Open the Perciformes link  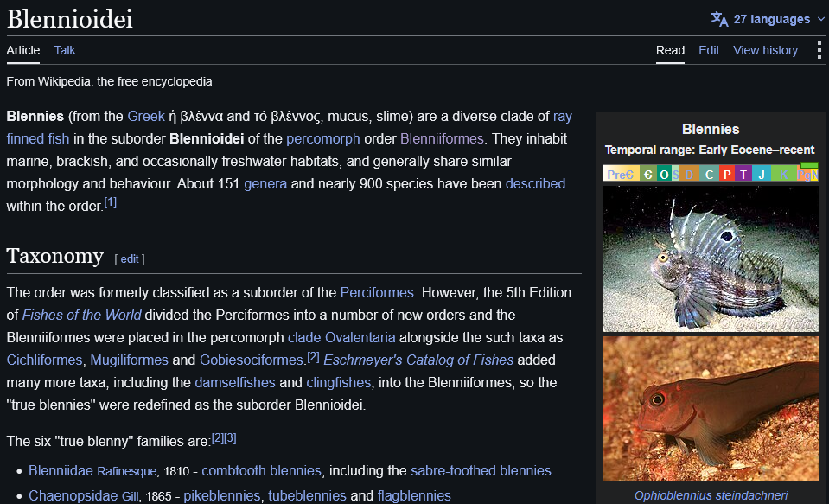(377, 293)
